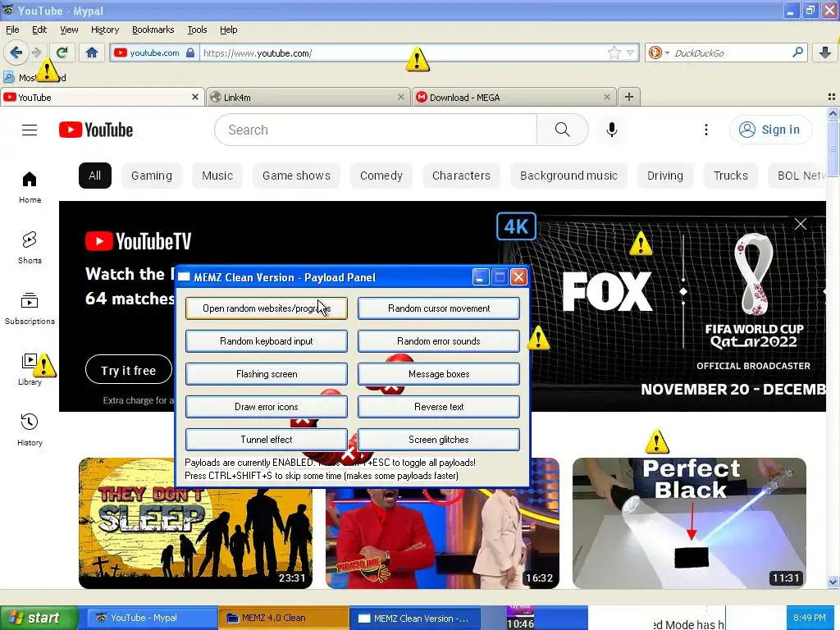The image size is (840, 630).
Task: Switch to the Download - MEGA tab
Action: pyautogui.click(x=514, y=97)
